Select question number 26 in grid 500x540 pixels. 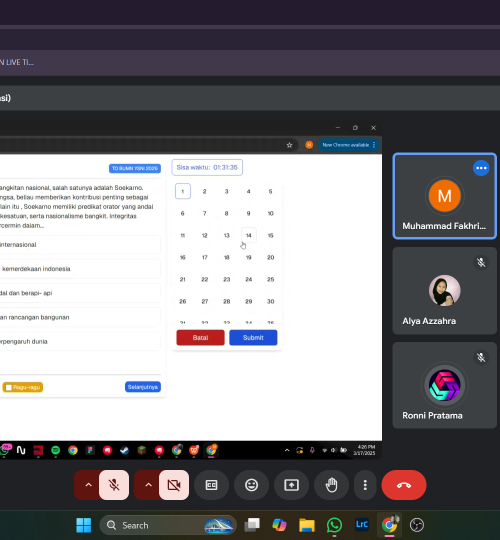click(183, 301)
